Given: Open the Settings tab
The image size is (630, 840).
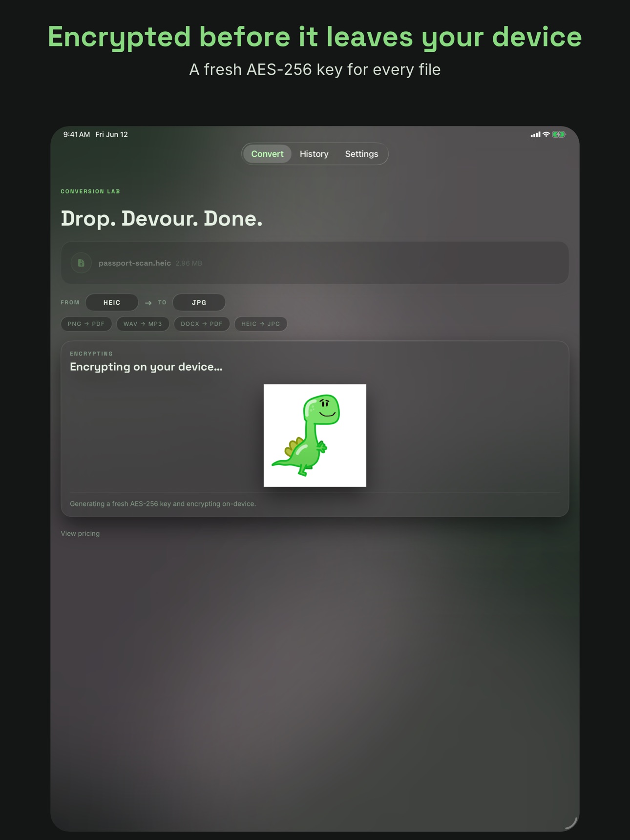Looking at the screenshot, I should click(361, 154).
